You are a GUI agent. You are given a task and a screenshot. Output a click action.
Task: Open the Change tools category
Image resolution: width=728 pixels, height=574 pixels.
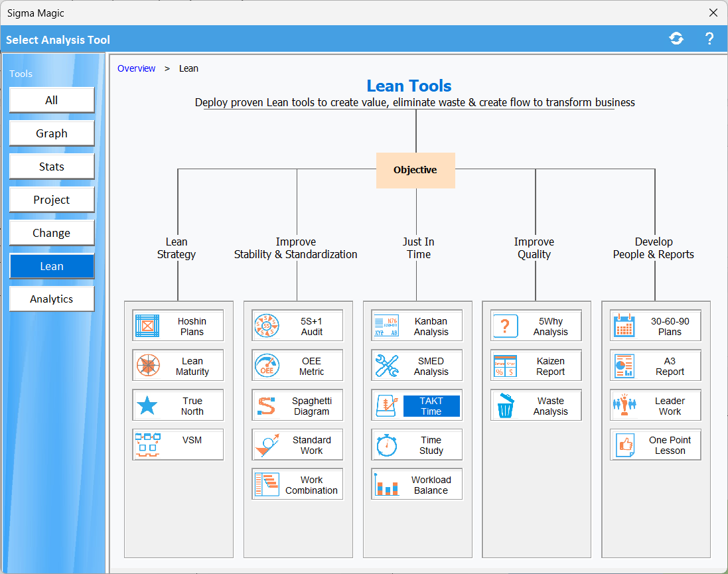[52, 233]
